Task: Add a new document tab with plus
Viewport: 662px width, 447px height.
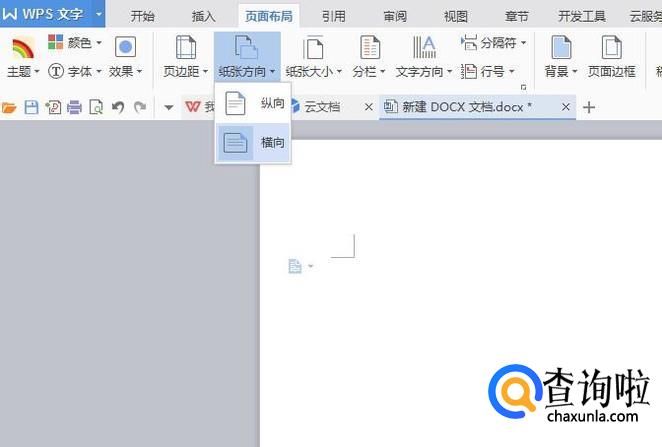Action: (x=589, y=108)
